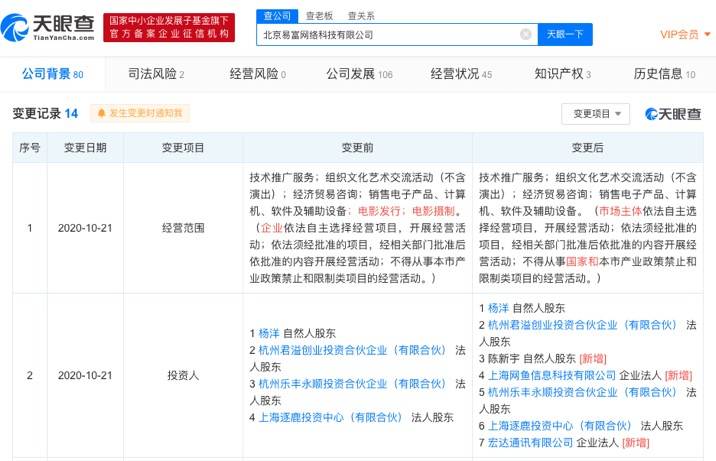
Task: Open the 司法风险 tab
Action: pyautogui.click(x=156, y=74)
